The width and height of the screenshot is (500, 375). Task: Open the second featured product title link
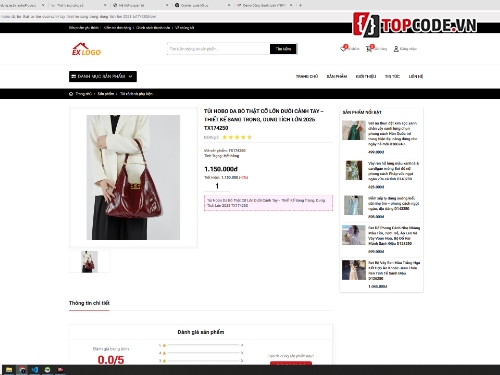[393, 171]
